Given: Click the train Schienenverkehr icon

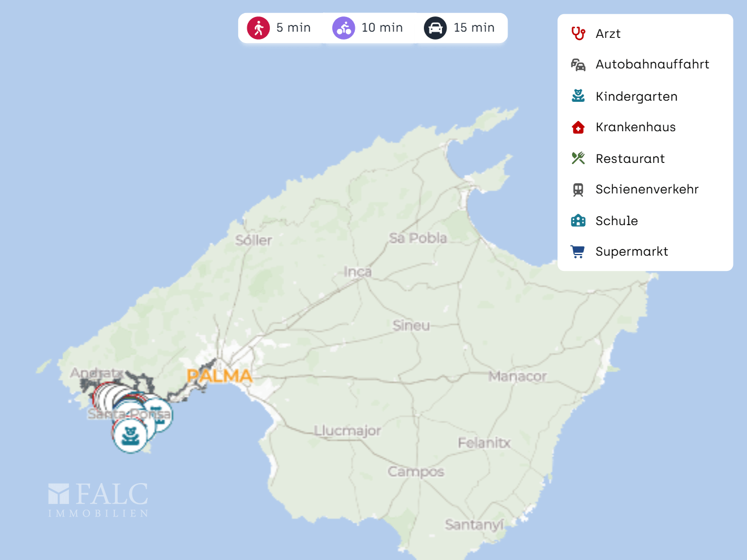Looking at the screenshot, I should (578, 189).
